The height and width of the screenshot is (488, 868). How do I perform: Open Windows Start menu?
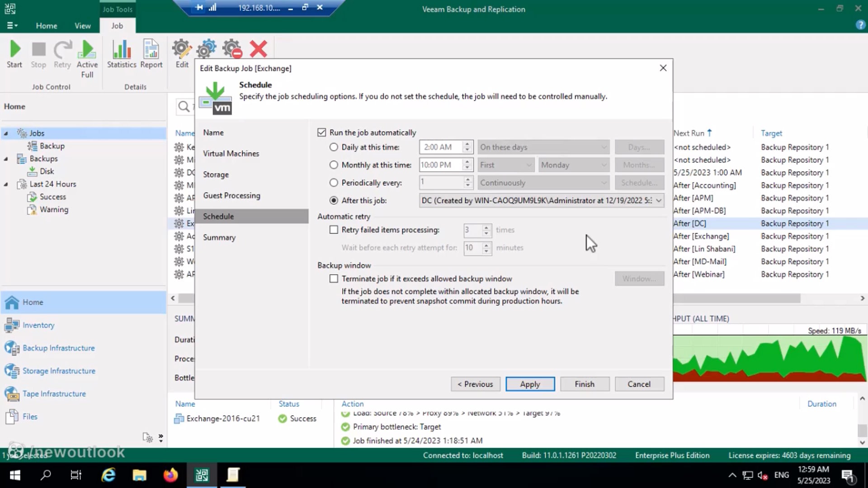point(15,475)
